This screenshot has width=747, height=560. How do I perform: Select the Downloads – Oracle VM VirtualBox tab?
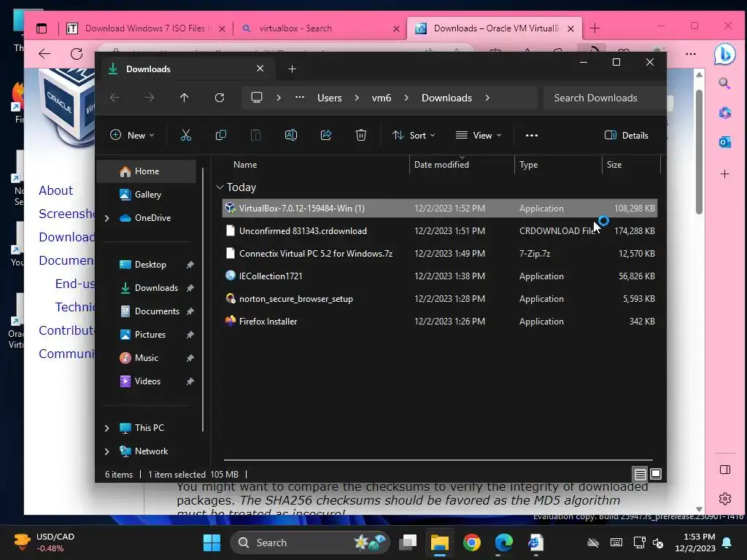(x=494, y=28)
